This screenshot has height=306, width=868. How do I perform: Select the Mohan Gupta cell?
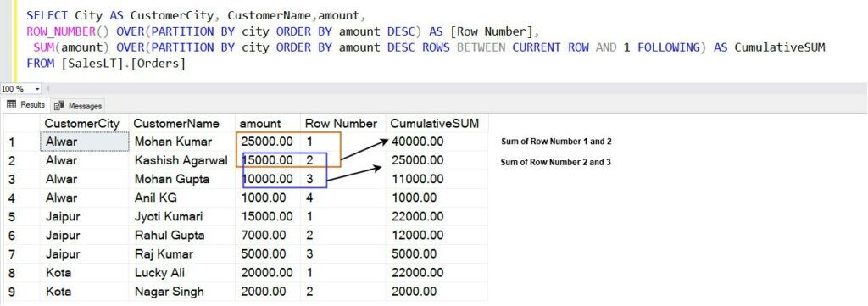pos(181,180)
